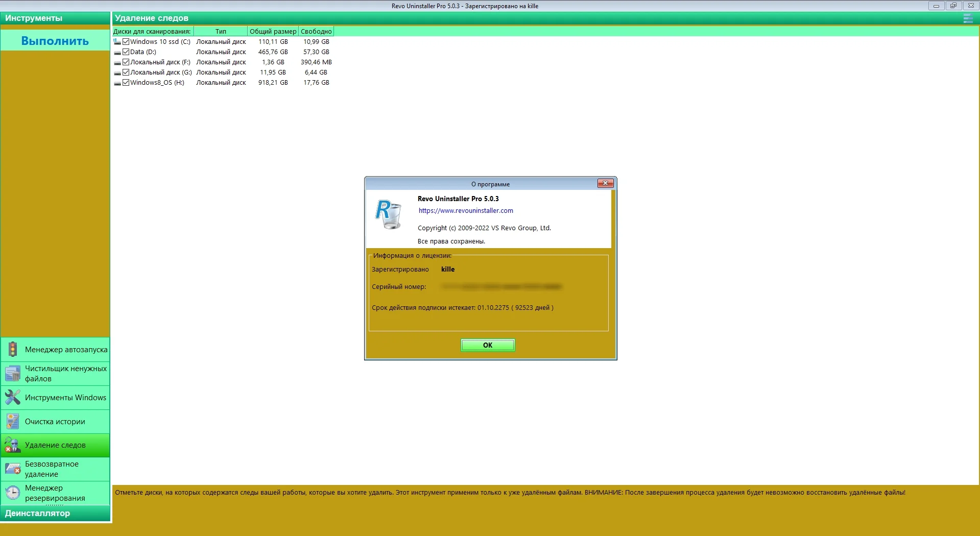The height and width of the screenshot is (536, 980).
Task: Select the Evidence Remover (Удаление следов) icon
Action: [13, 445]
